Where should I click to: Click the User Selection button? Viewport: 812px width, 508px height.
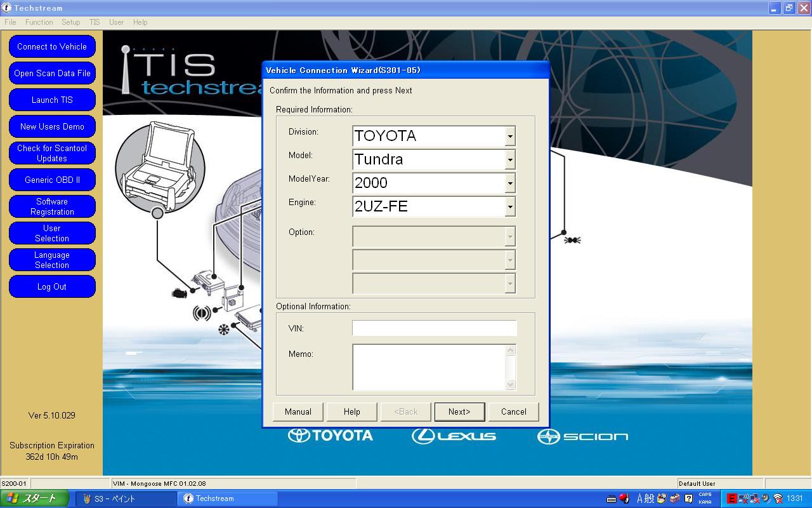(52, 233)
